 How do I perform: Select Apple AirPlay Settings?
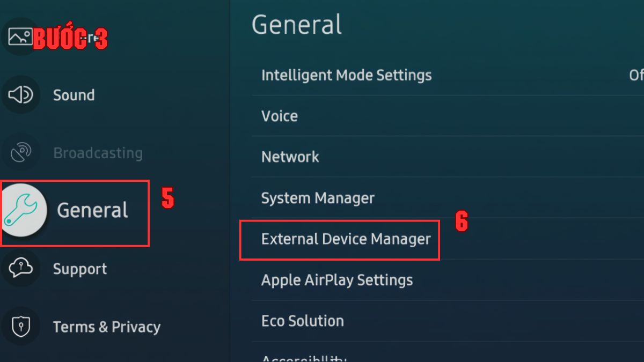click(336, 280)
